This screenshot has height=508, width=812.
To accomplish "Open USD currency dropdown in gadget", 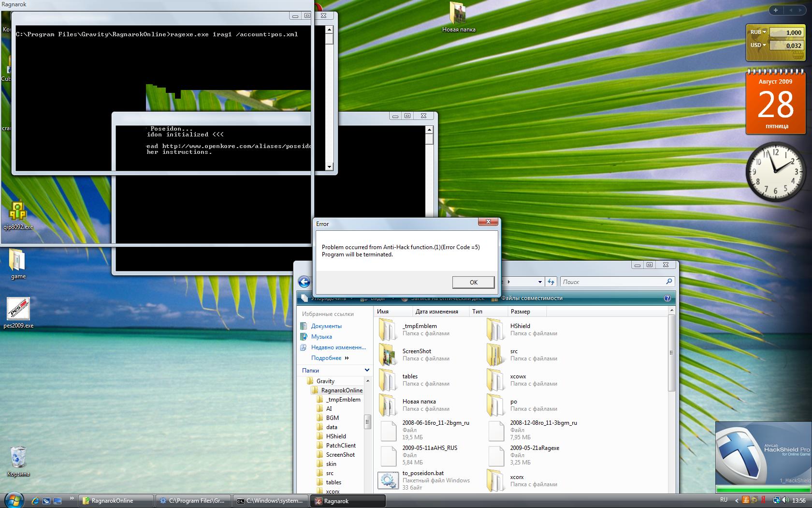I will 758,45.
